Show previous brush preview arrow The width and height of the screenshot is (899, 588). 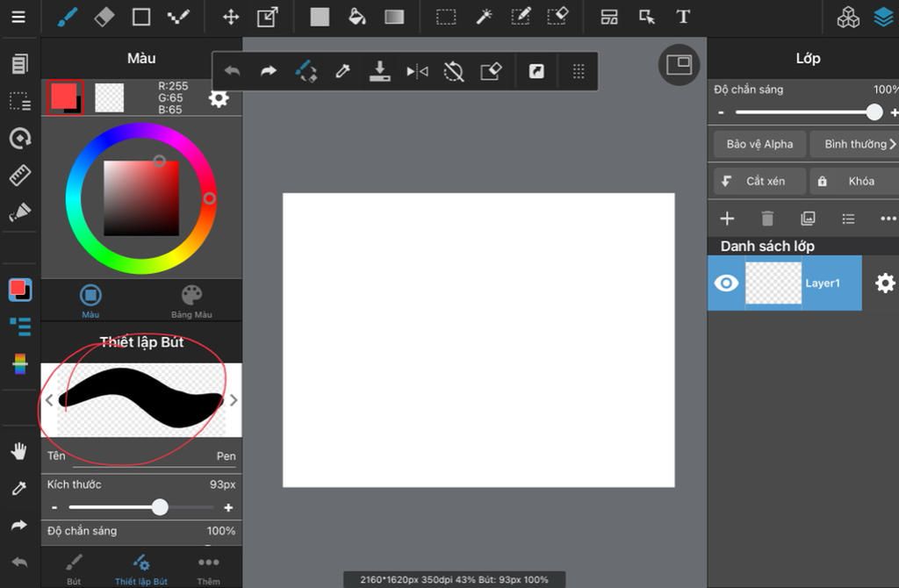pos(49,400)
